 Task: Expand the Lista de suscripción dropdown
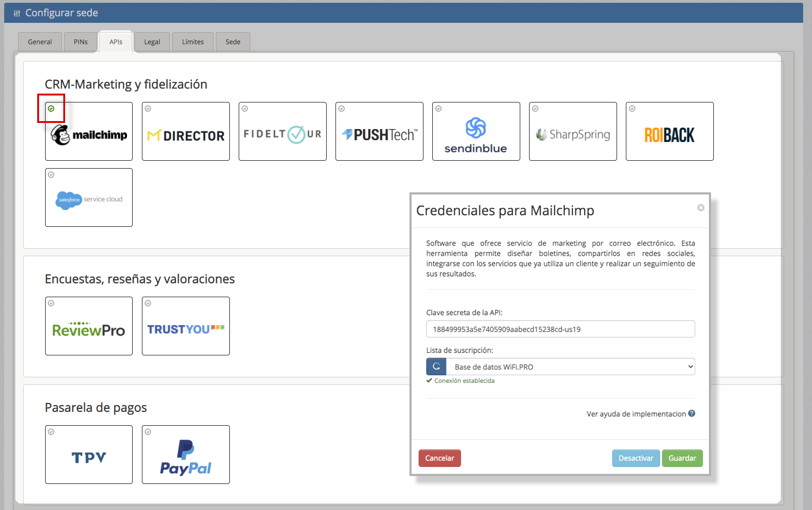click(x=570, y=367)
